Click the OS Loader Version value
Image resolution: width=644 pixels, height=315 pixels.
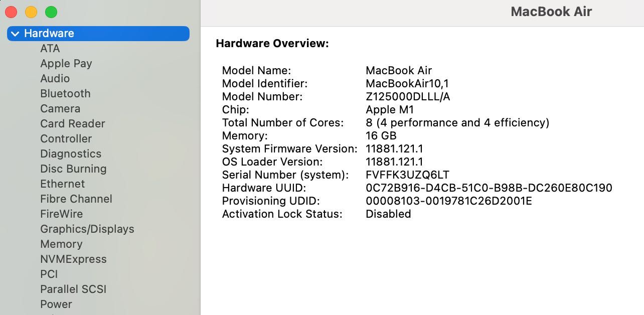(x=394, y=162)
